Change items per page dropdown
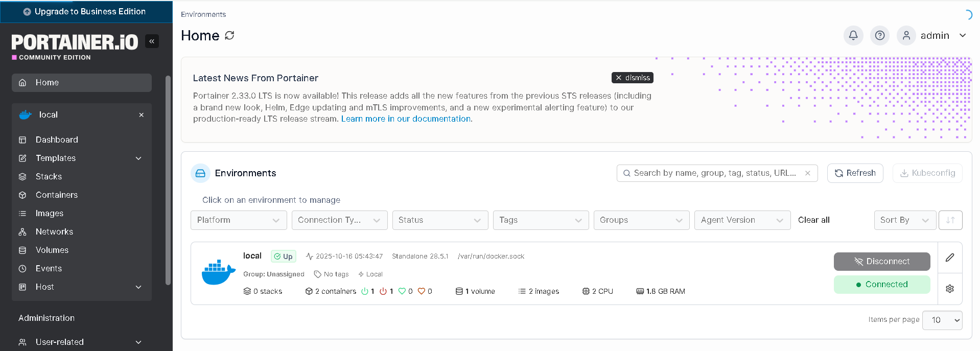 [x=942, y=320]
